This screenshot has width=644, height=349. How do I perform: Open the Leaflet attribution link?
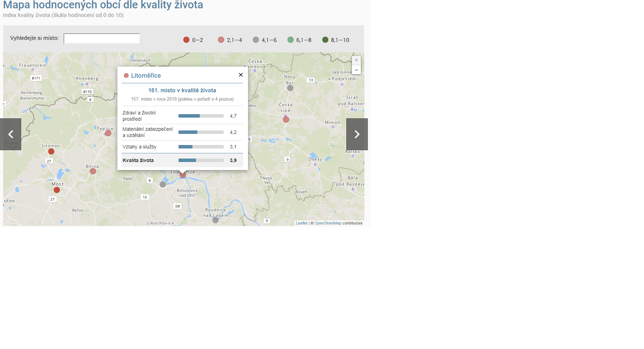click(302, 223)
